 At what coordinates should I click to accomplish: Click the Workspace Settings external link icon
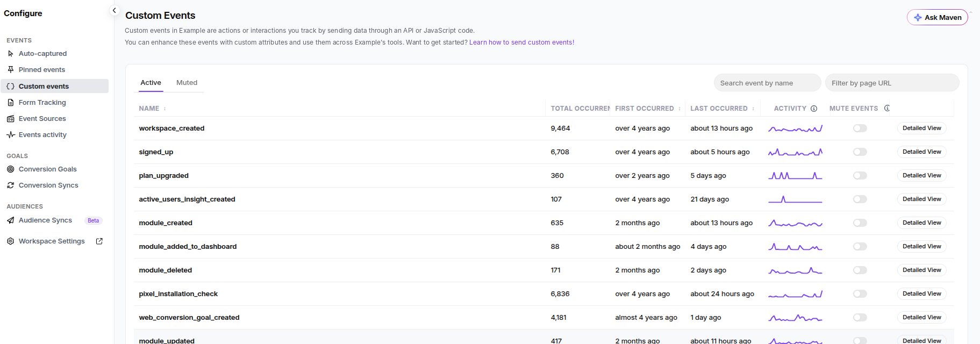point(99,241)
